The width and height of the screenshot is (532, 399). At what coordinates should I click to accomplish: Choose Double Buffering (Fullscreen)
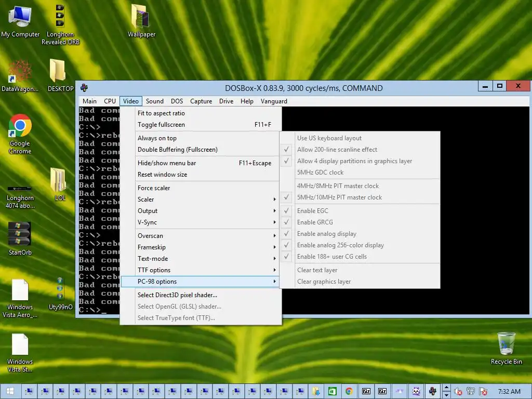point(200,150)
